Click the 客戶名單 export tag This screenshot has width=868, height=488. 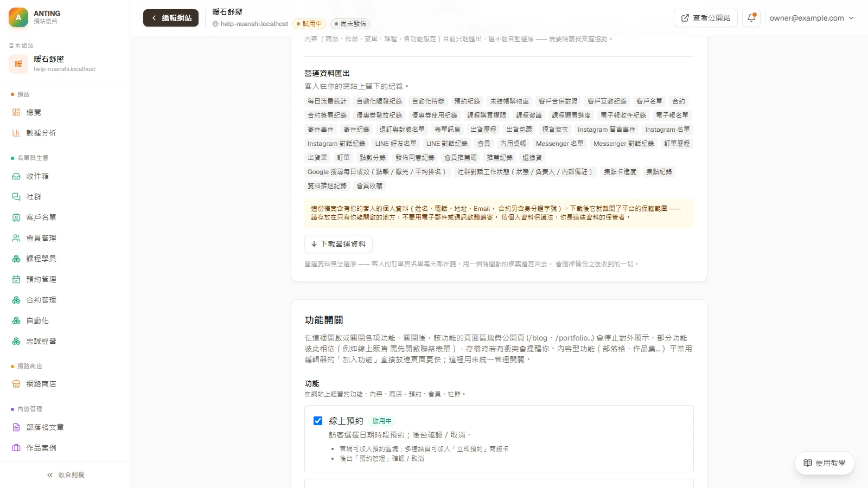tap(649, 101)
